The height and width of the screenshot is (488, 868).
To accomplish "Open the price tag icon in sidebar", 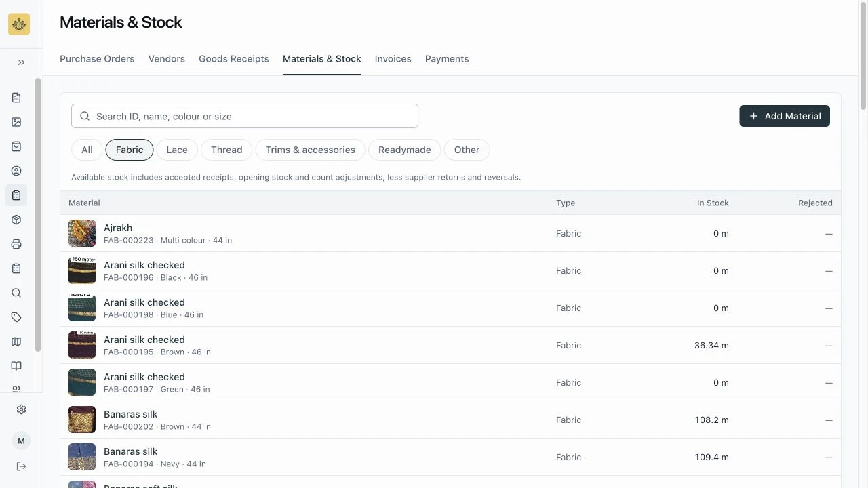I will click(16, 317).
